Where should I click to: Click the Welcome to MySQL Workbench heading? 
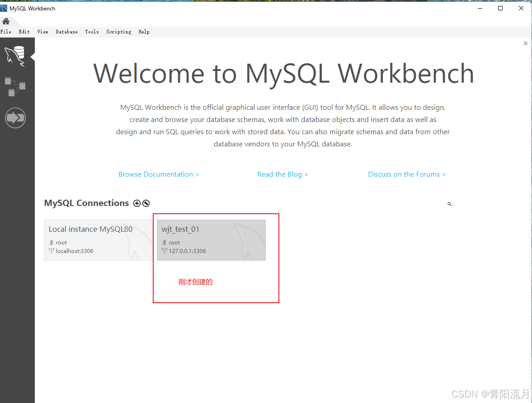click(283, 74)
